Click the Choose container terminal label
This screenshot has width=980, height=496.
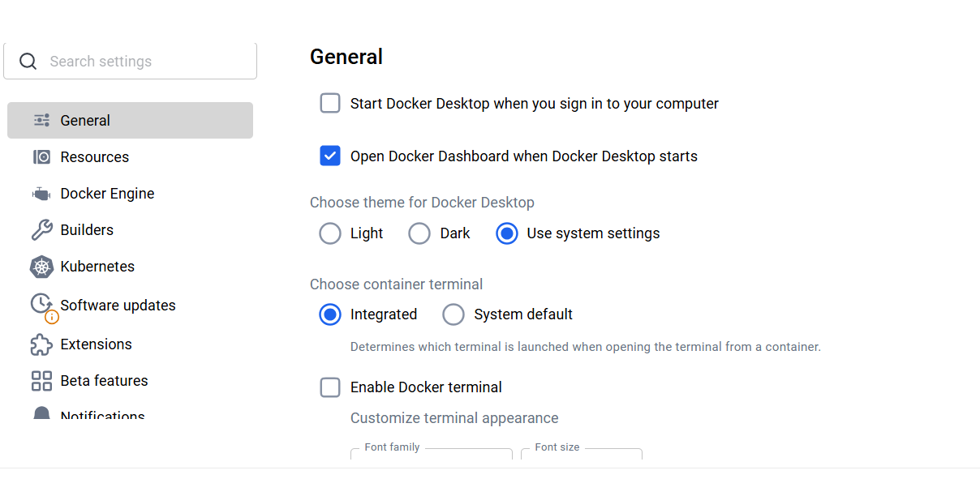tap(396, 284)
